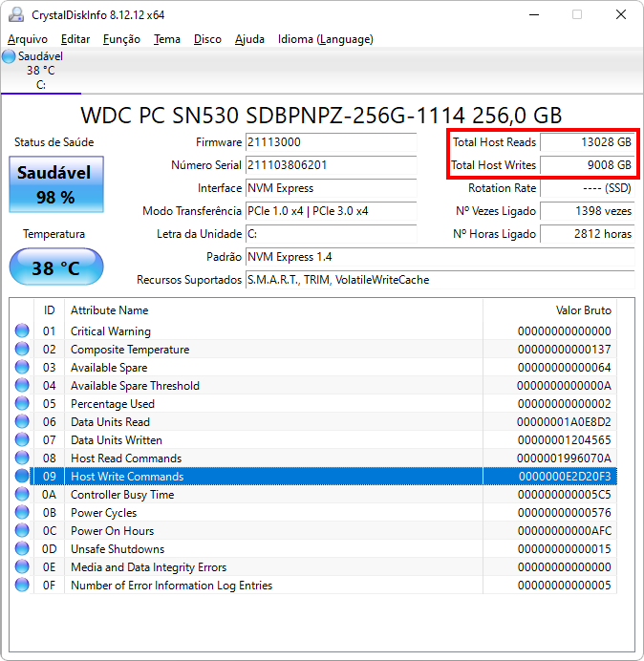This screenshot has width=644, height=661.
Task: Click status orb for Percentage Used row
Action: click(x=22, y=403)
